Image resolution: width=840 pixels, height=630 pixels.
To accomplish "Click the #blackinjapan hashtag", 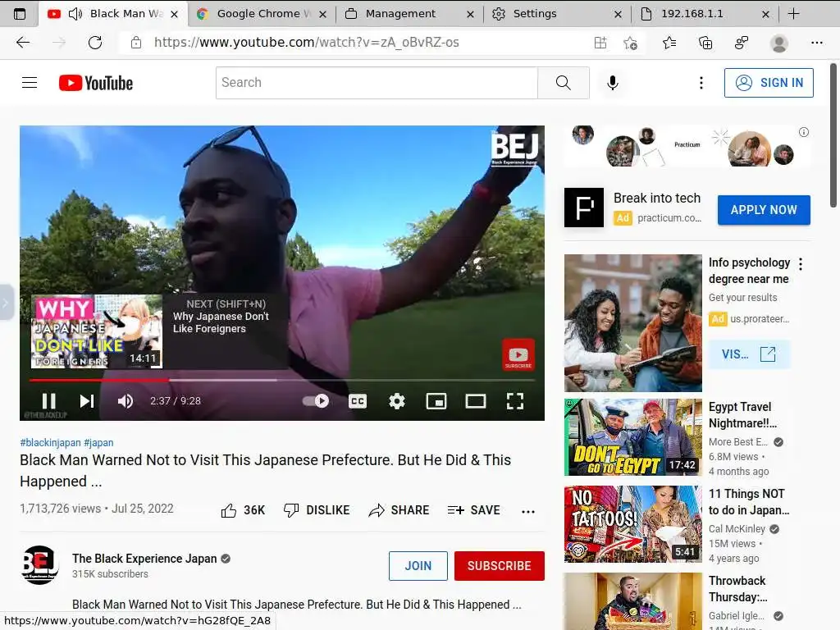I will 50,442.
